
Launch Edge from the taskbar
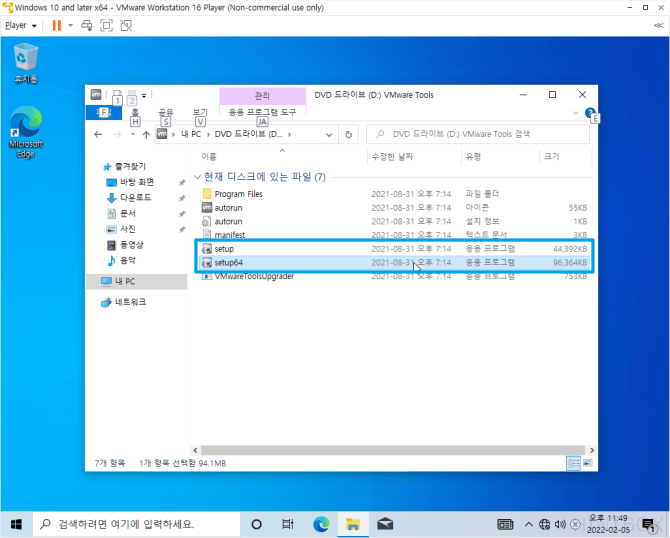coord(321,524)
